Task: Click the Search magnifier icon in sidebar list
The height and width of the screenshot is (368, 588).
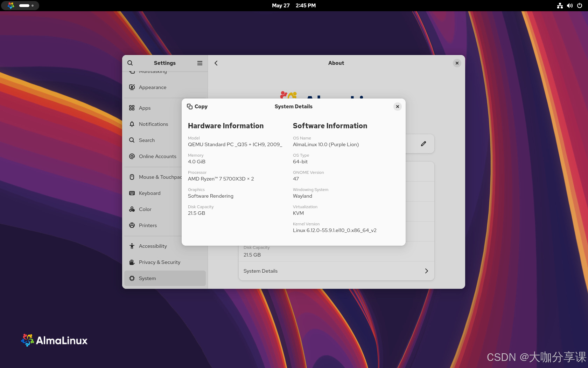Action: (x=132, y=140)
